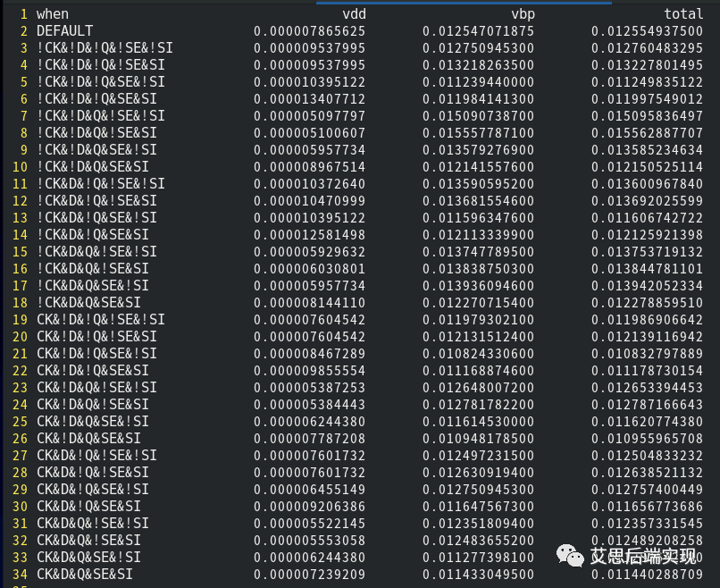Click the 'when' column header
This screenshot has height=588, width=720.
(52, 14)
